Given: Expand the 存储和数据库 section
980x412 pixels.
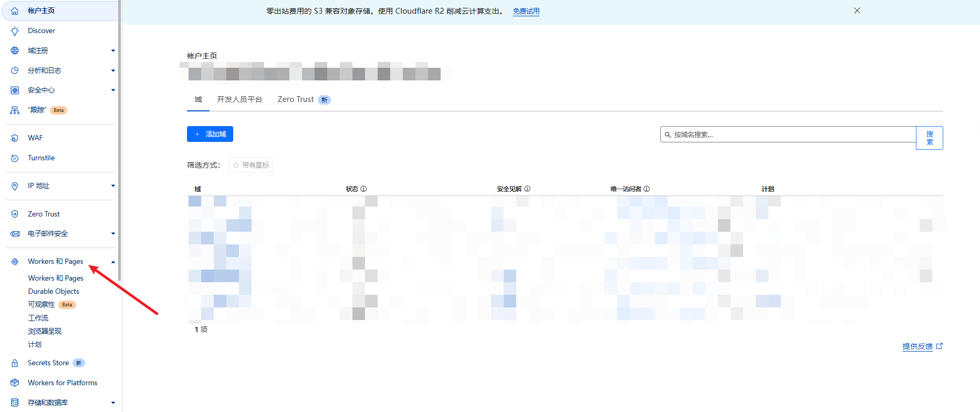Looking at the screenshot, I should tap(113, 403).
